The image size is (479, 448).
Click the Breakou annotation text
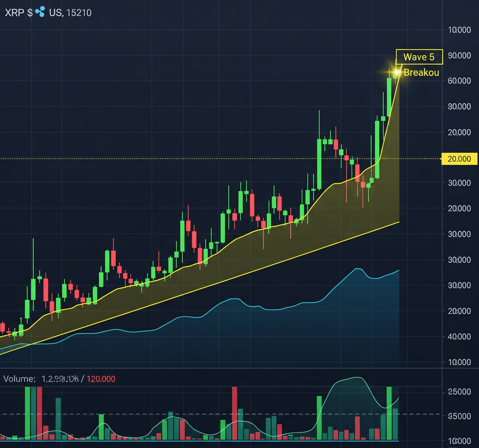(421, 73)
